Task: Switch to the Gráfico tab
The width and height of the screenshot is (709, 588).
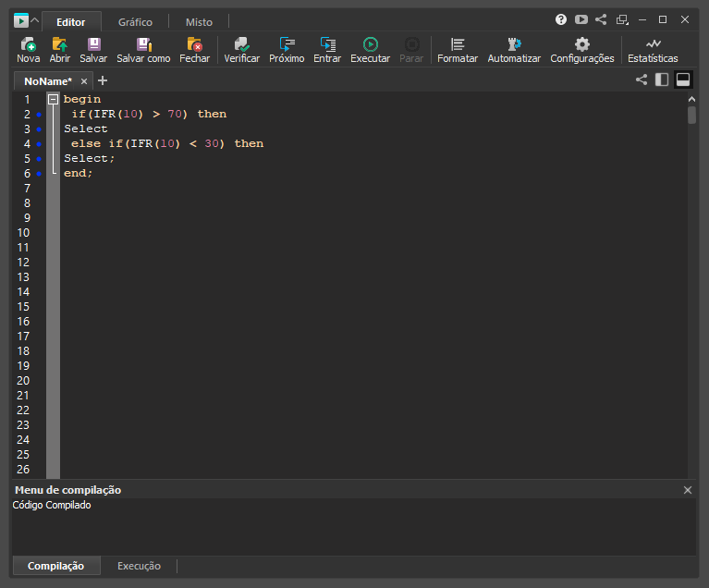Action: [135, 21]
